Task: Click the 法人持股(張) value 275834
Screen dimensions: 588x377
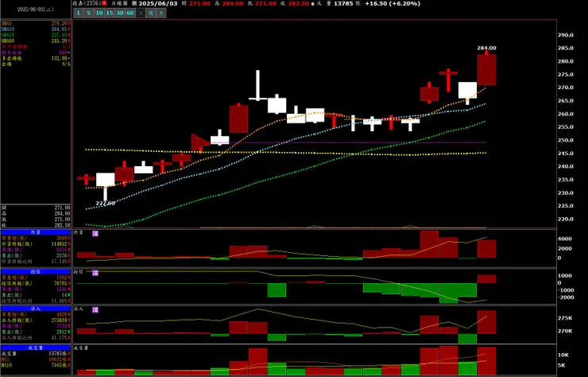Action: (x=60, y=321)
